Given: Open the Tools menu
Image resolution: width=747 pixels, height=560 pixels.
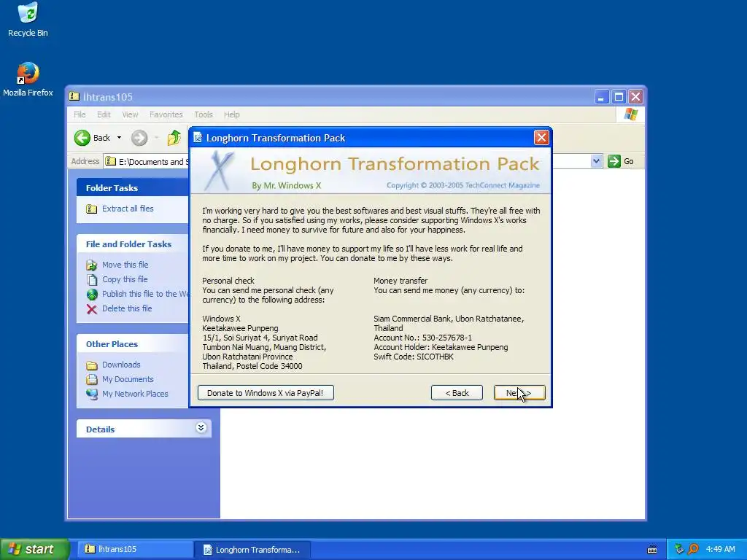Looking at the screenshot, I should tap(204, 114).
